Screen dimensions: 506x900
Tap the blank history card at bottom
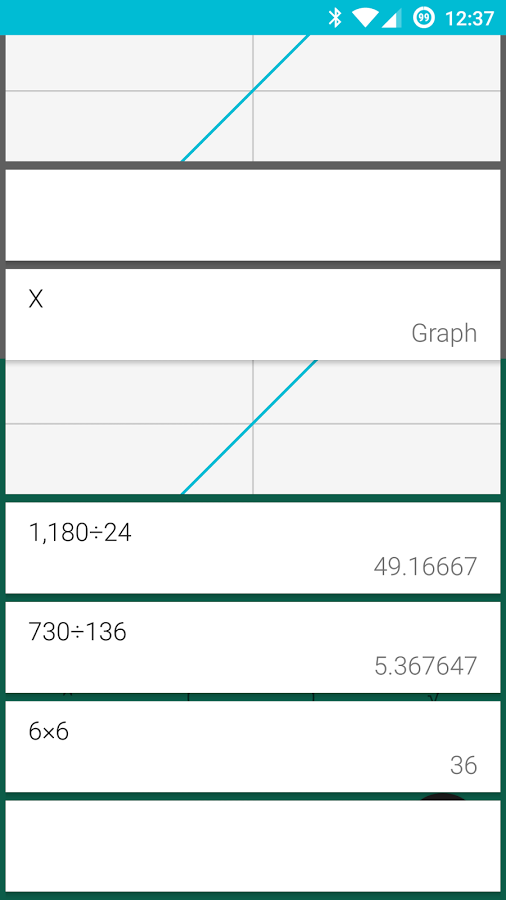253,846
